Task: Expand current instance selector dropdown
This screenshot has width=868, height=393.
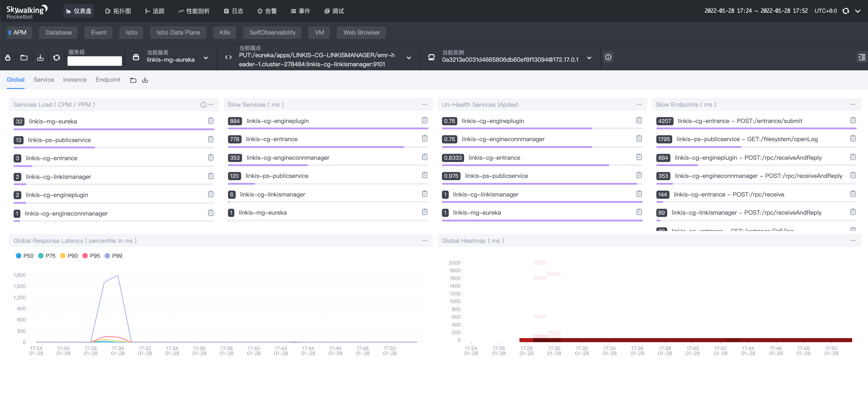Action: pyautogui.click(x=589, y=58)
